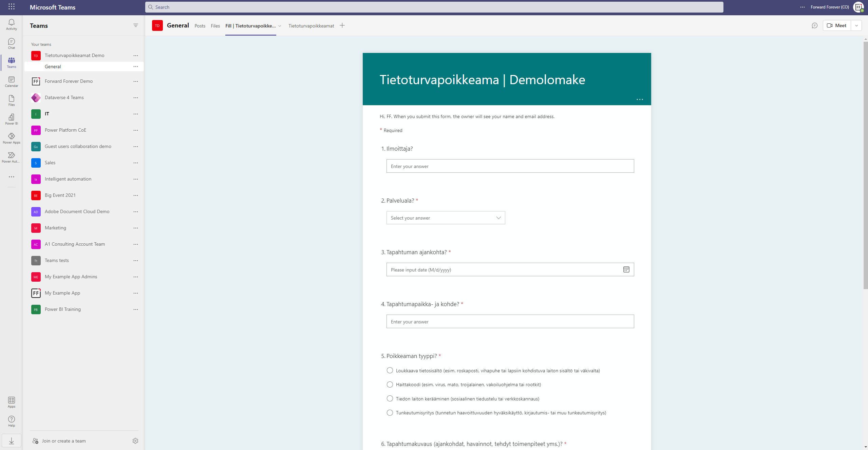
Task: Click the Tapahtumapaikka- ja kohde answer field
Action: tap(510, 321)
